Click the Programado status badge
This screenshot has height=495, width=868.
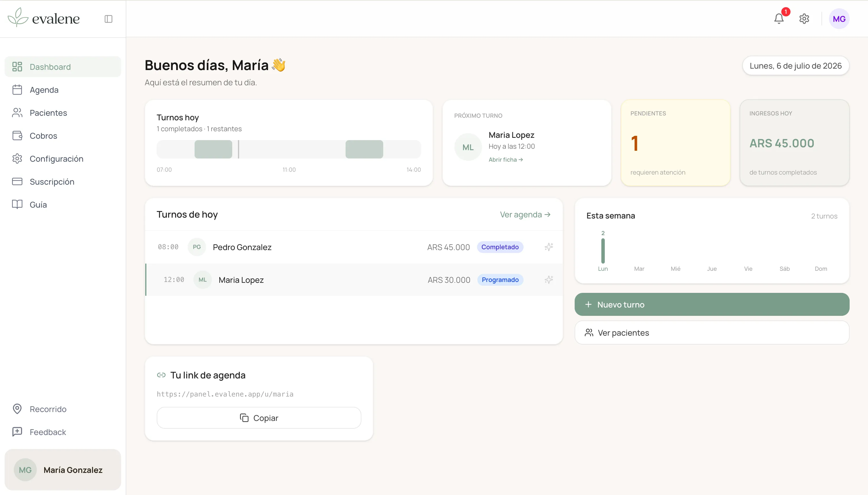click(500, 280)
